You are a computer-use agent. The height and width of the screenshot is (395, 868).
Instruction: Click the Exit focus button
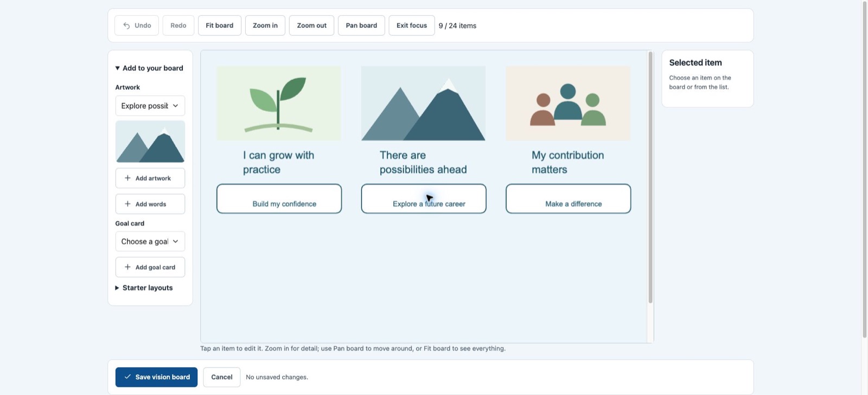pos(412,26)
